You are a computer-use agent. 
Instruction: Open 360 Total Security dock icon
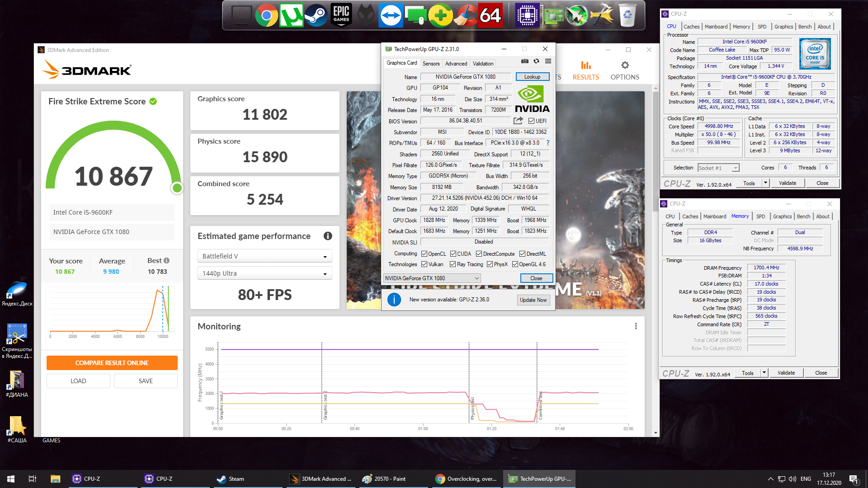click(441, 16)
